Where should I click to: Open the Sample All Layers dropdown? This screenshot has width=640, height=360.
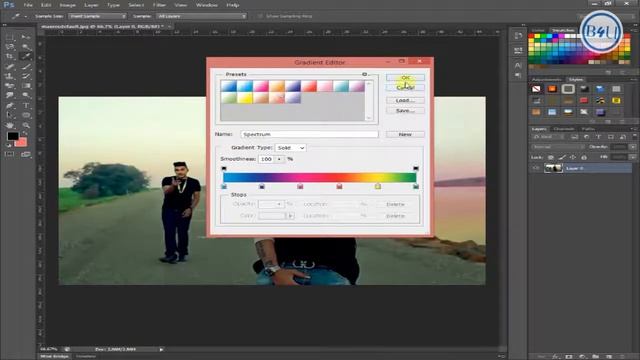click(202, 16)
